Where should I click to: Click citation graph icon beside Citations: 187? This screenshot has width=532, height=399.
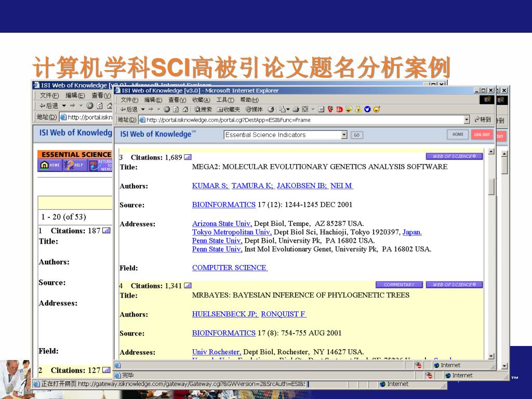tap(107, 231)
